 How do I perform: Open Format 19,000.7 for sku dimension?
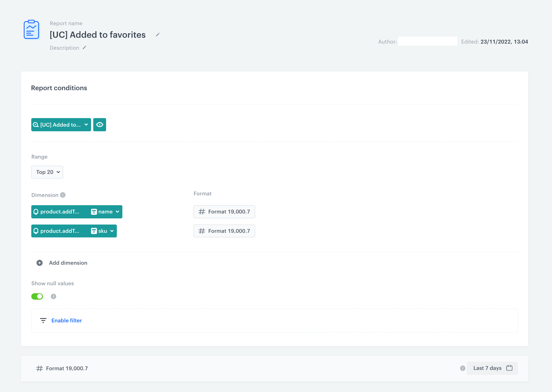coord(224,231)
